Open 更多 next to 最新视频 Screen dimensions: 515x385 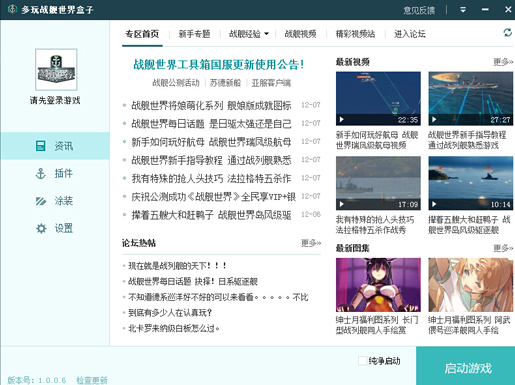point(503,62)
